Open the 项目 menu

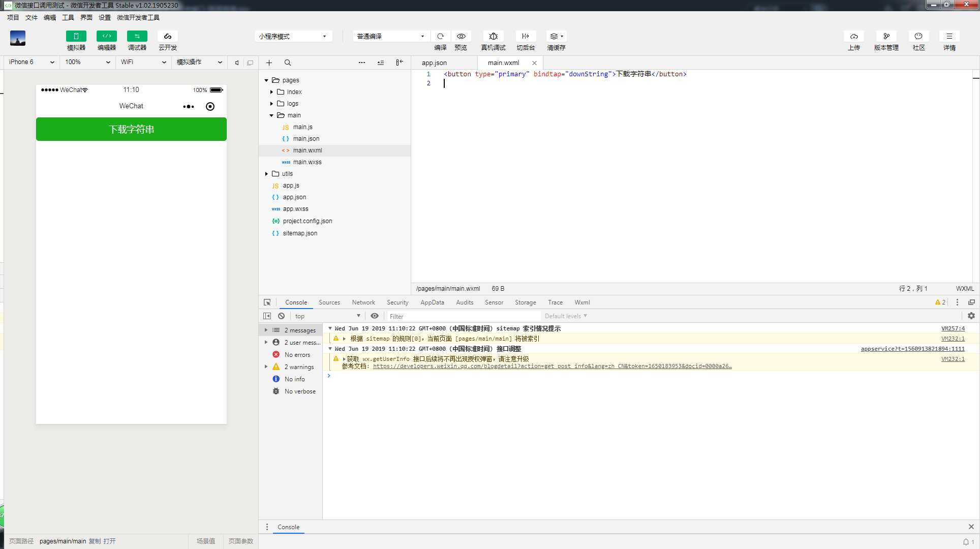pyautogui.click(x=13, y=17)
